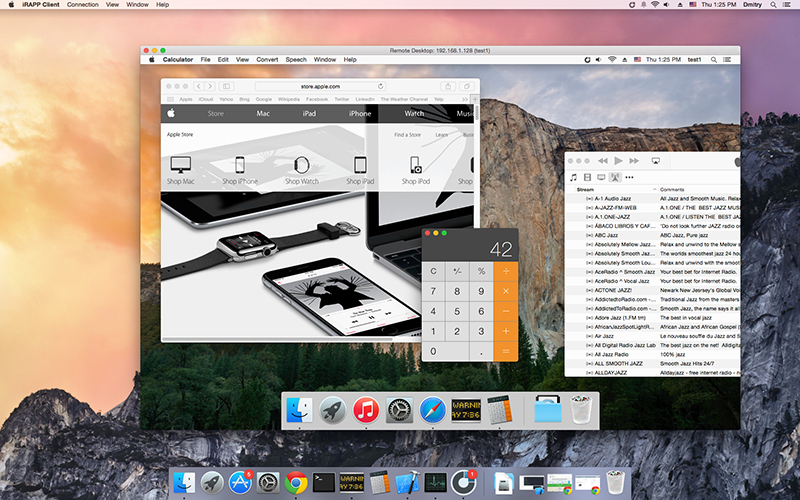800x500 pixels.
Task: Play the selected stream in iTunes
Action: coord(618,161)
